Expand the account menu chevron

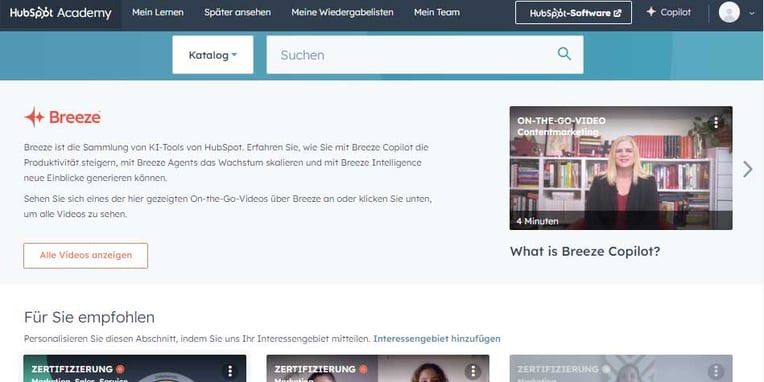pyautogui.click(x=751, y=14)
